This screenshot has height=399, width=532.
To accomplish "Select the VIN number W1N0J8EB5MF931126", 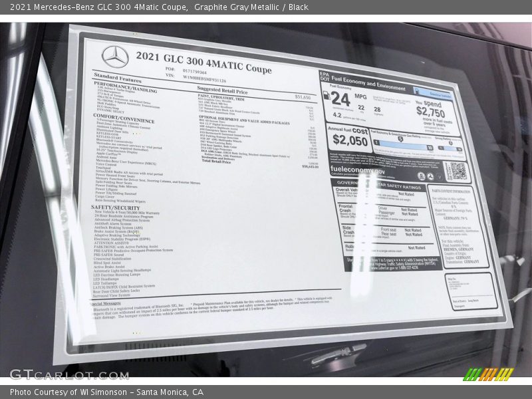I will (x=204, y=78).
